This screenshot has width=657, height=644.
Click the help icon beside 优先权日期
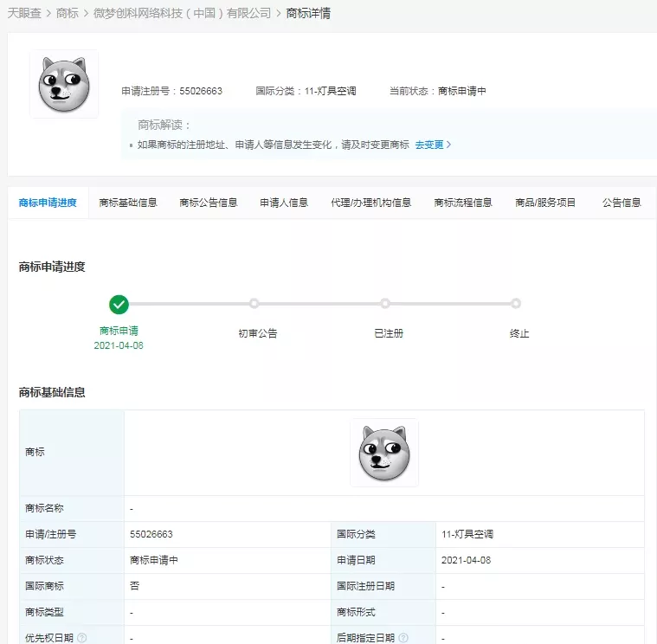click(x=82, y=638)
